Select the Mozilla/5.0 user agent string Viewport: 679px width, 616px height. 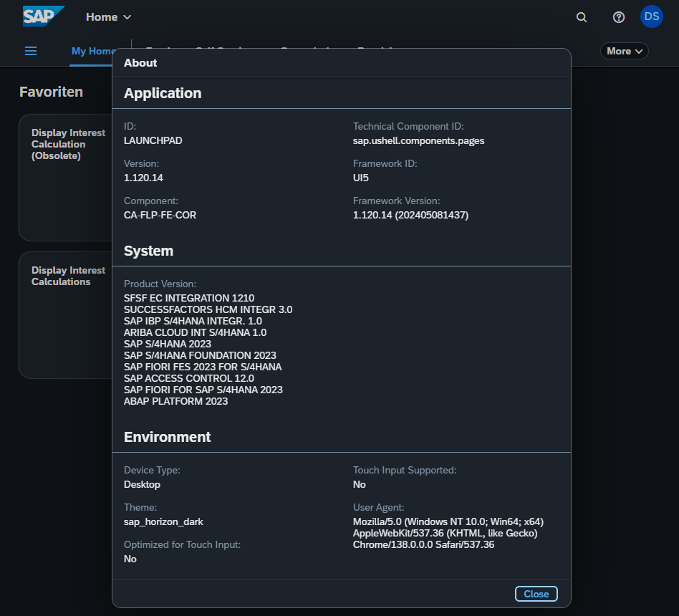pos(448,533)
